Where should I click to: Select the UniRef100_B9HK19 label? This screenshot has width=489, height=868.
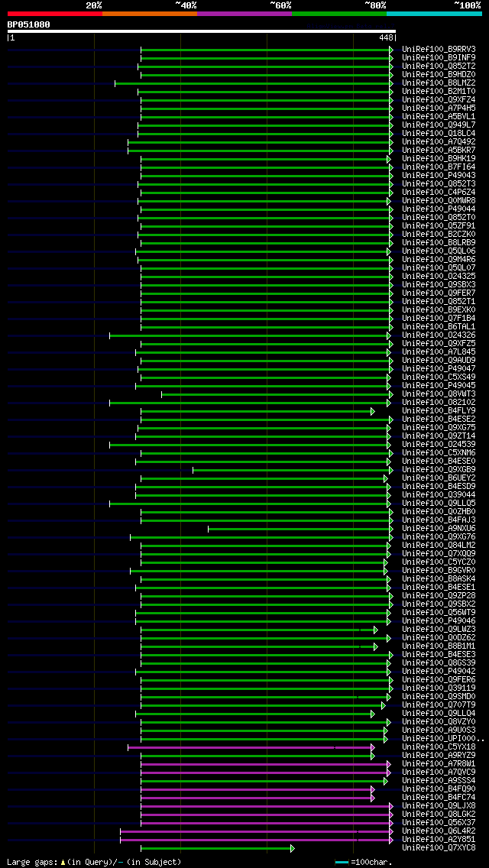click(439, 158)
